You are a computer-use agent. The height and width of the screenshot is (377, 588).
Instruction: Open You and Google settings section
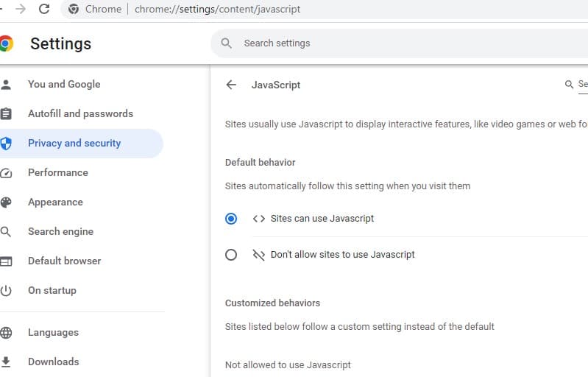click(x=64, y=84)
